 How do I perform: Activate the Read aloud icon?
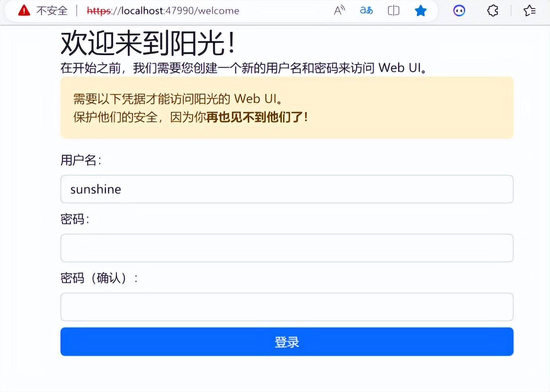339,11
